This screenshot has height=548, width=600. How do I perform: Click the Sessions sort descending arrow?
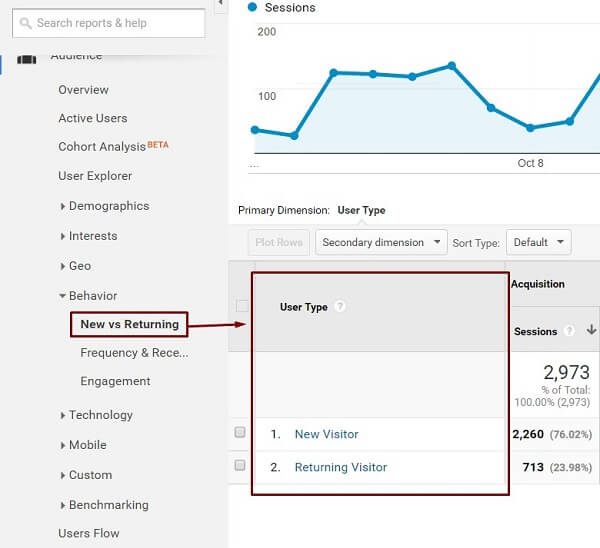click(591, 331)
